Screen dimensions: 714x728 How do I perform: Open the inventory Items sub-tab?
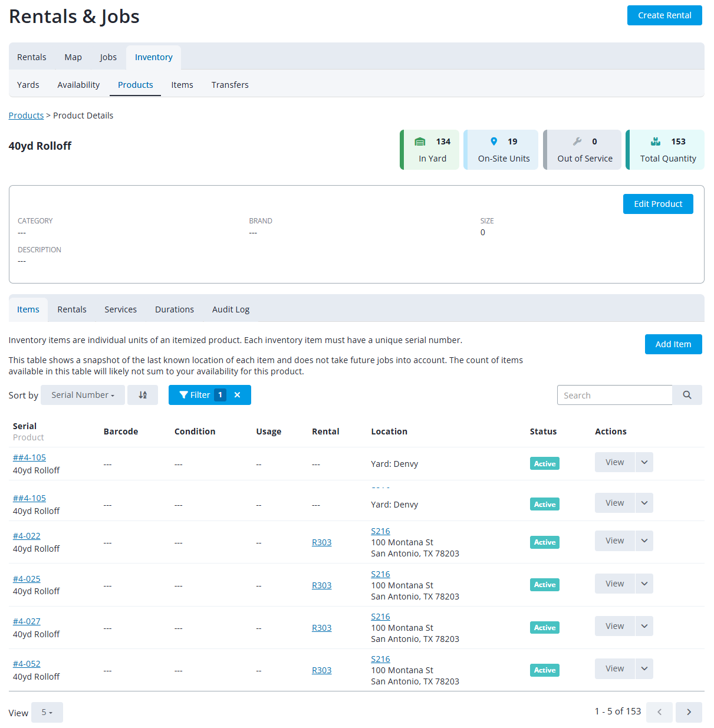pos(182,85)
